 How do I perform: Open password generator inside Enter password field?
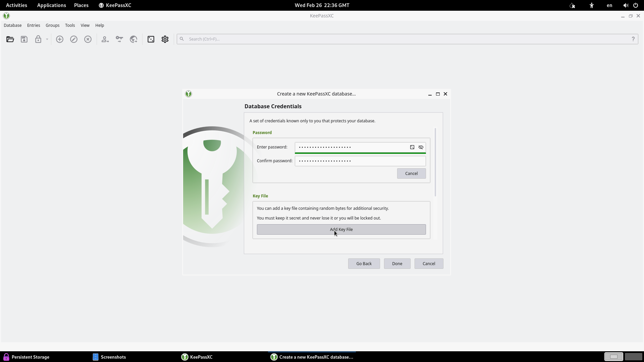pos(412,147)
